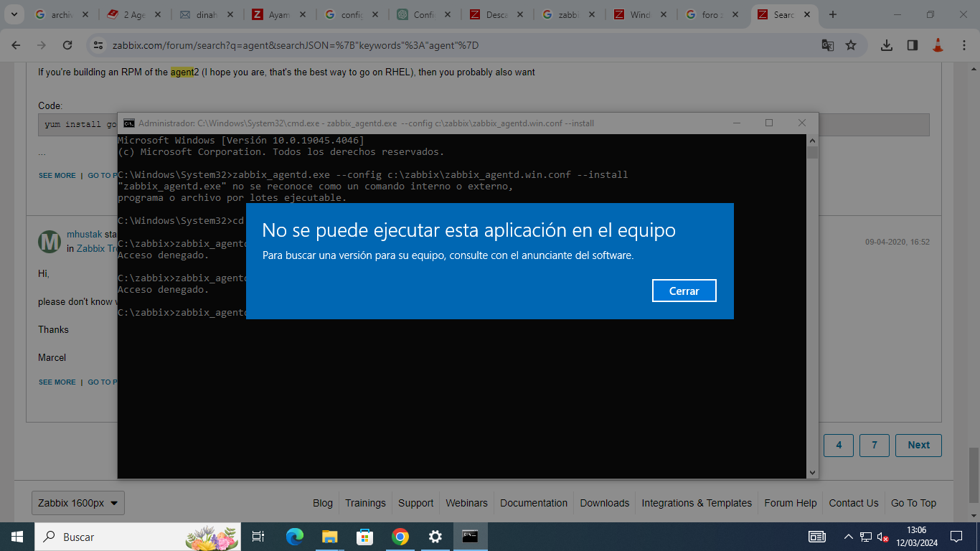
Task: Switch to Chrome via the taskbar icon
Action: click(x=400, y=537)
